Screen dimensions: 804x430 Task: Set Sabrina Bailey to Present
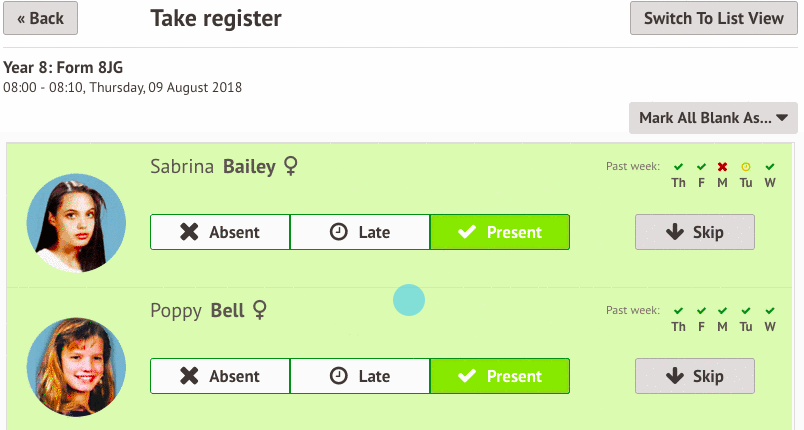pyautogui.click(x=500, y=232)
